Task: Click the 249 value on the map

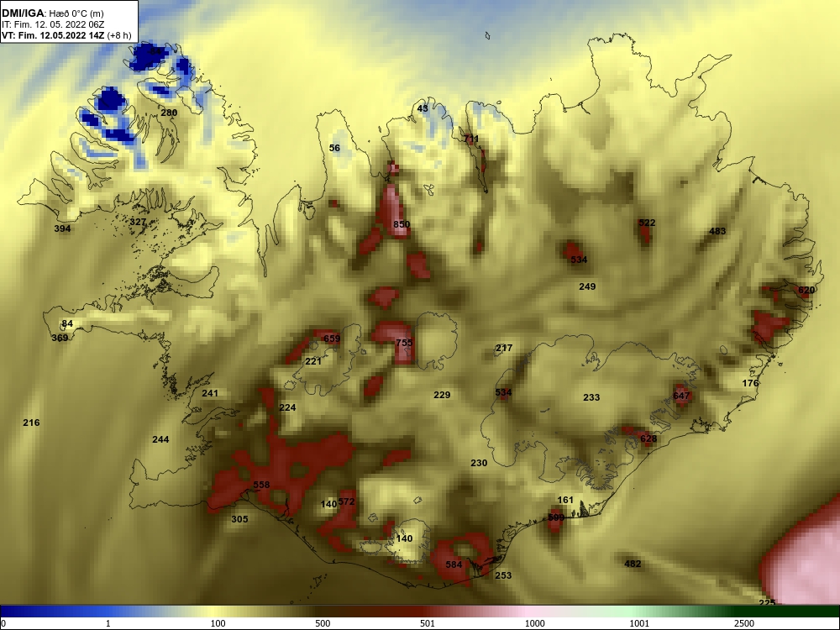Action: (x=587, y=286)
